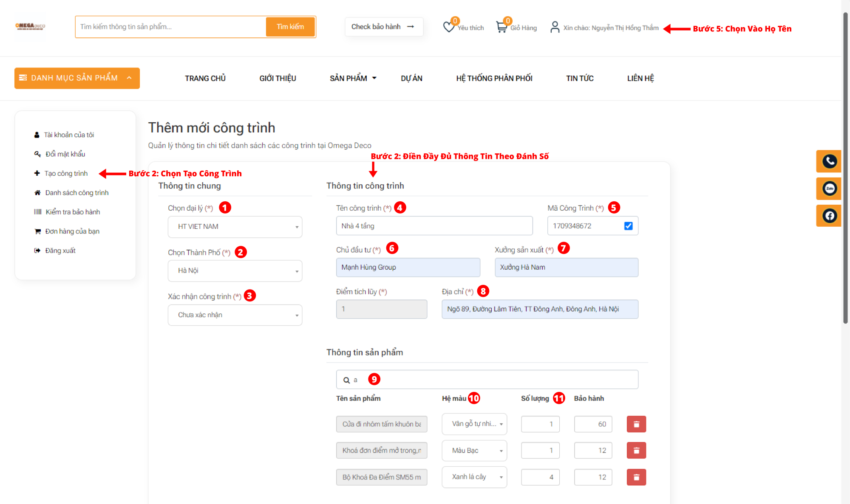Open the Vân gỗ tự nhiên color dropdown

pyautogui.click(x=474, y=424)
